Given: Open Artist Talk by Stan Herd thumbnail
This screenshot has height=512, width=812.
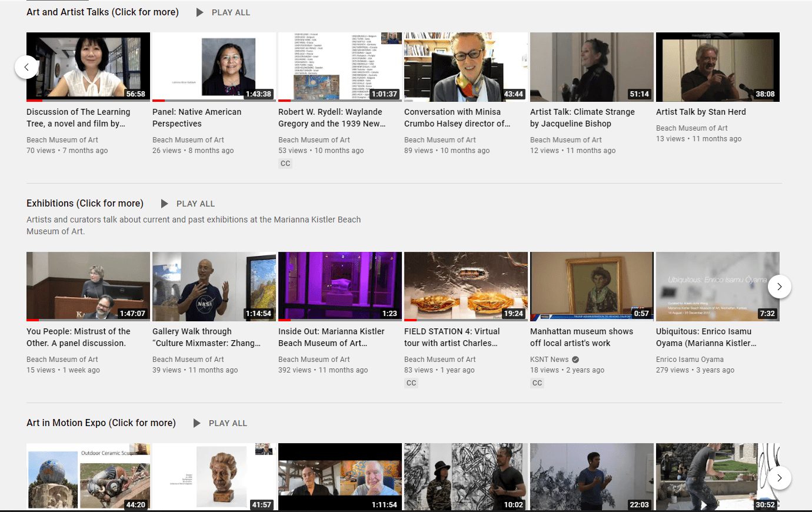Looking at the screenshot, I should click(718, 67).
